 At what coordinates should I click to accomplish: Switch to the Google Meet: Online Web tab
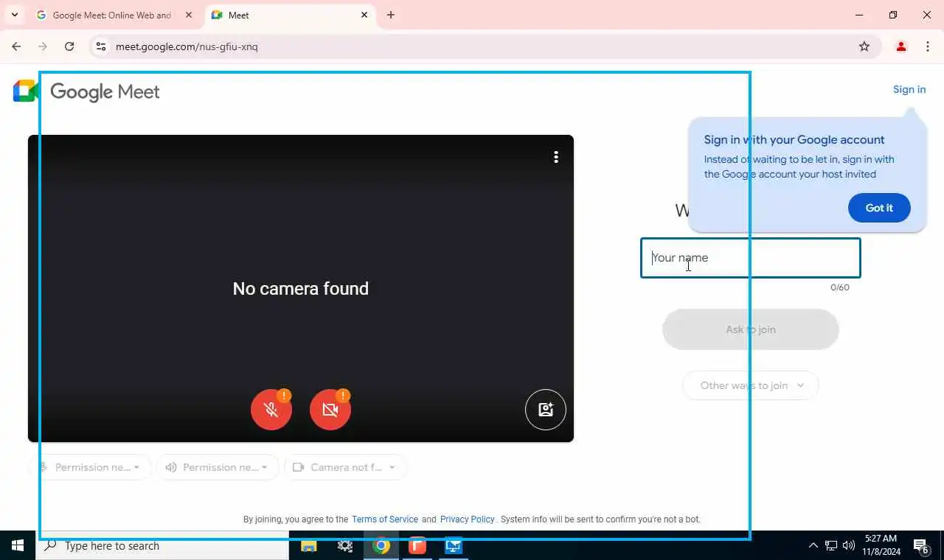coord(112,15)
